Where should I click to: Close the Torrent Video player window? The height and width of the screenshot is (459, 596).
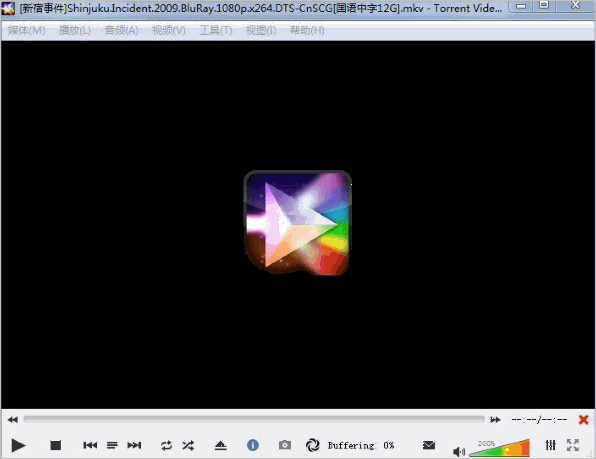coord(575,5)
